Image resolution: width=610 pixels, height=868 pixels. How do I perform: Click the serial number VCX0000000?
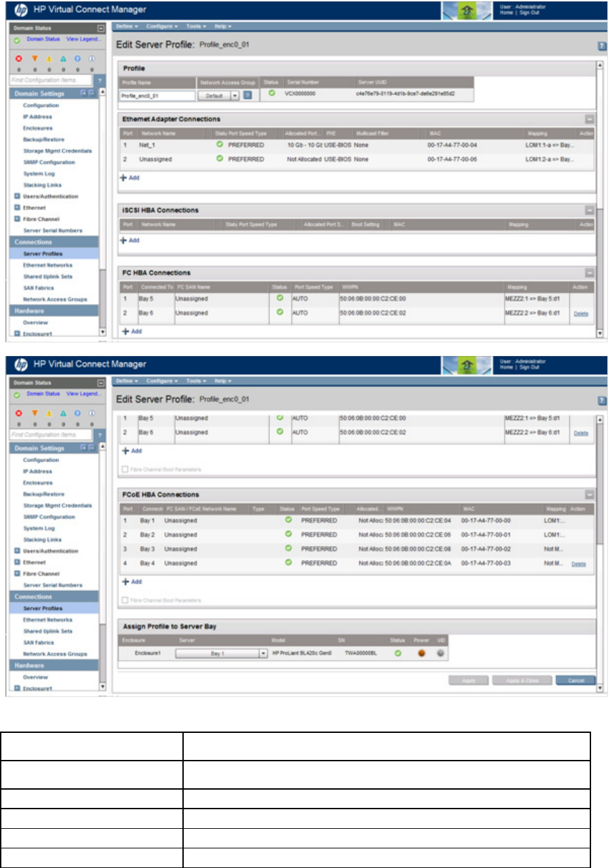point(300,94)
